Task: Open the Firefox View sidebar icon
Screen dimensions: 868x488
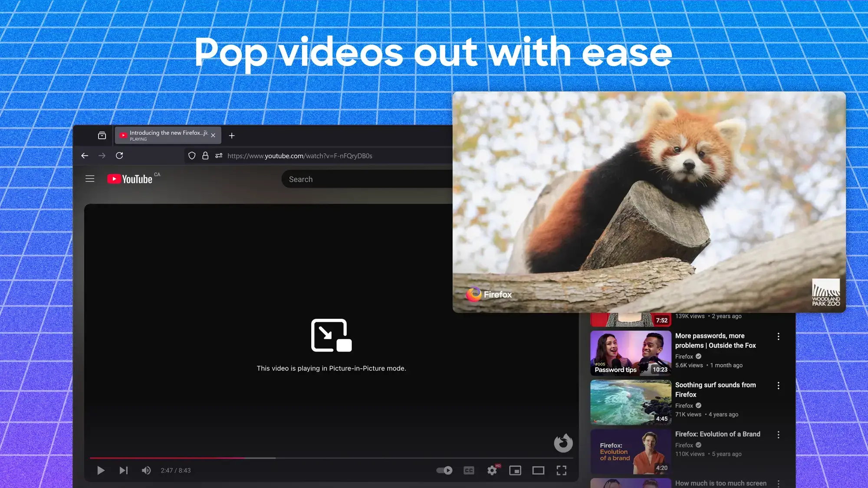Action: (101, 135)
